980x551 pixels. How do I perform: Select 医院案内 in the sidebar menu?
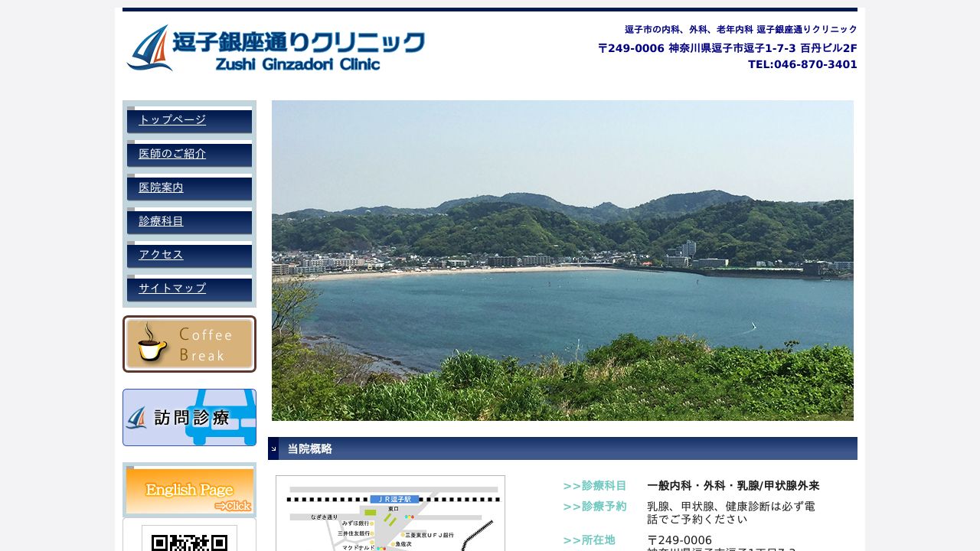[161, 187]
